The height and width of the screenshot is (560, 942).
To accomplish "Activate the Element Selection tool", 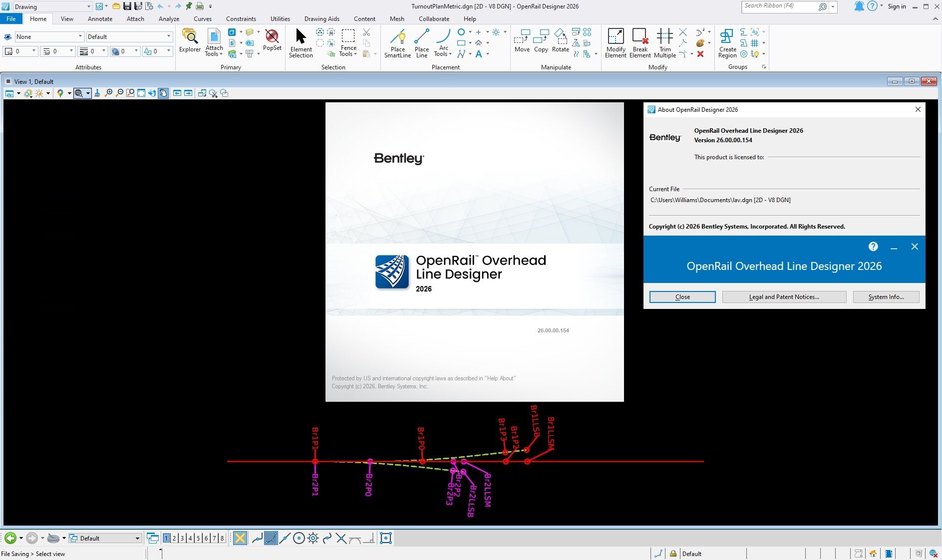I will 301,43.
